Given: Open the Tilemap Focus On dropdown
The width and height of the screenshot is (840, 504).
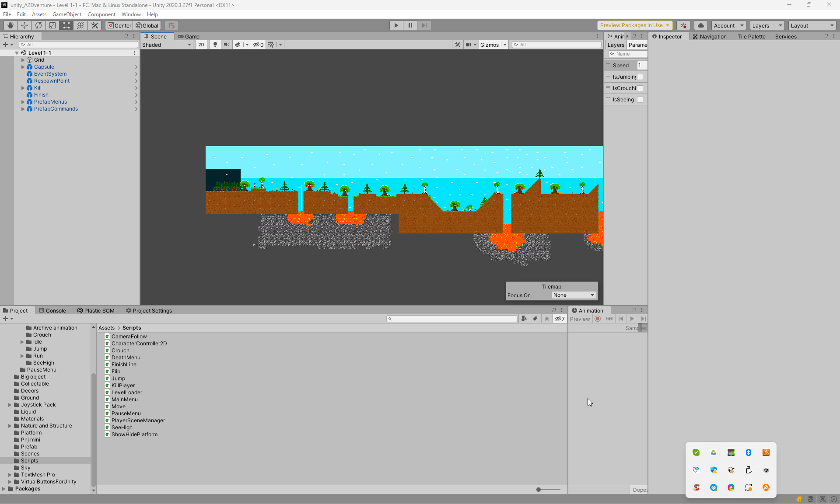Looking at the screenshot, I should click(574, 295).
